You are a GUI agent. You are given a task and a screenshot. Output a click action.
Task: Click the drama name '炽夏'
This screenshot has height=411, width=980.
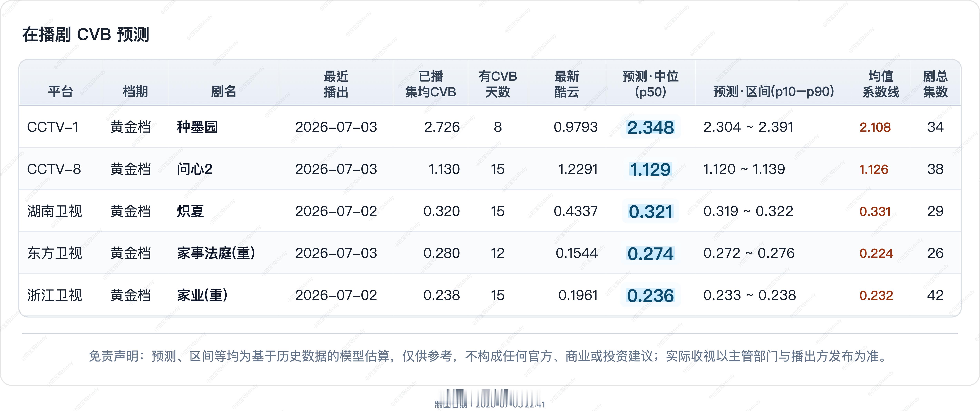(191, 211)
